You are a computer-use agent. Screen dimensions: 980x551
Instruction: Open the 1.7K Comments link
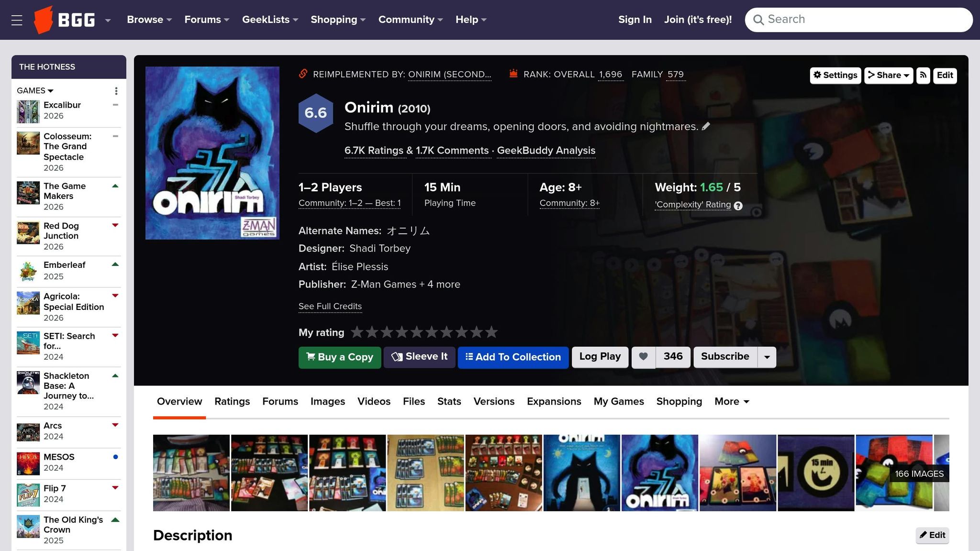(x=452, y=150)
